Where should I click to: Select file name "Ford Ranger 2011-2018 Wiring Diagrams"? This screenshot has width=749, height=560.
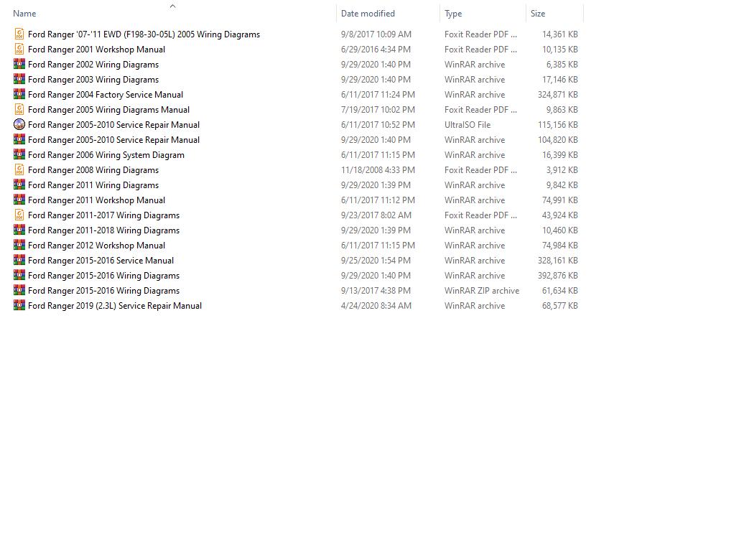pos(103,230)
